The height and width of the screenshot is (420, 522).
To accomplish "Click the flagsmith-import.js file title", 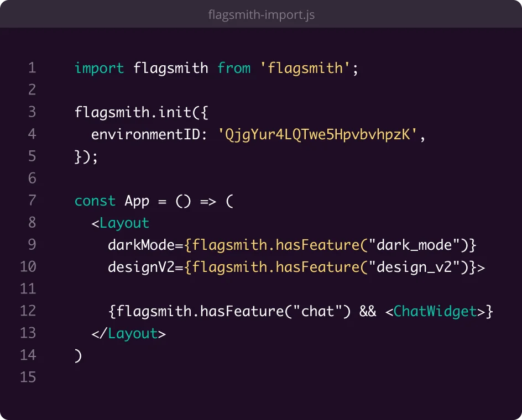I will pos(262,14).
